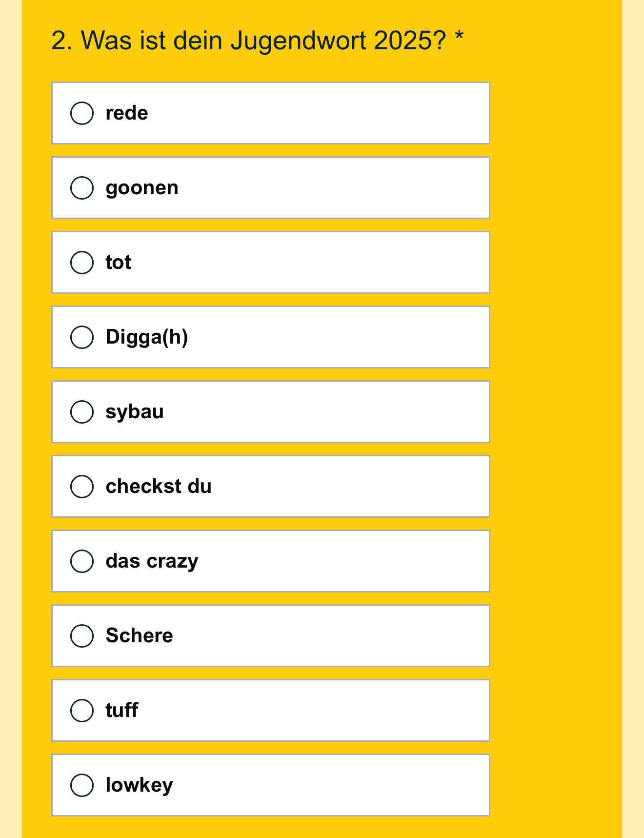Click the 'tuff' answer label
The image size is (644, 838).
[122, 711]
